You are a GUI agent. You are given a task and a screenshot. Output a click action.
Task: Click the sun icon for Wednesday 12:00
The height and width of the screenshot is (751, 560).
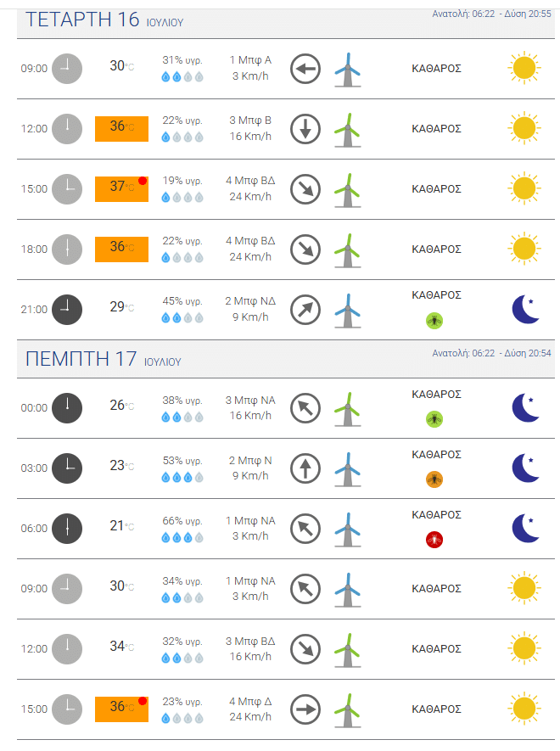click(524, 128)
